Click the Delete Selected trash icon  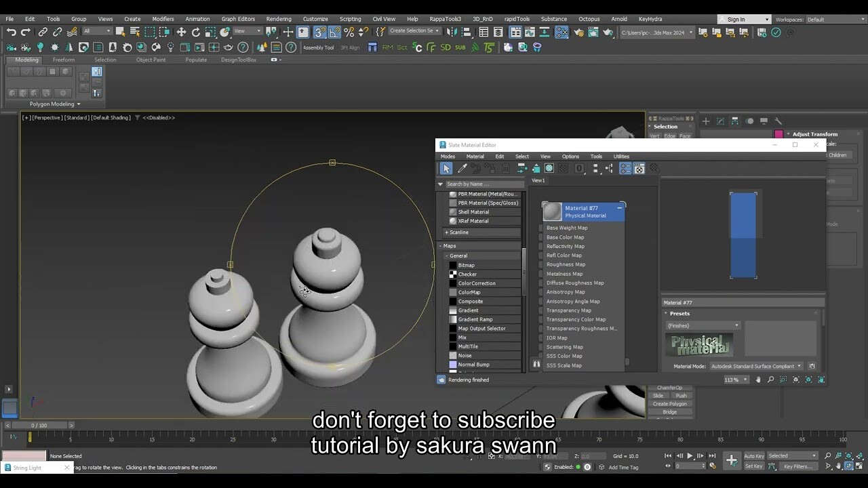coord(507,167)
